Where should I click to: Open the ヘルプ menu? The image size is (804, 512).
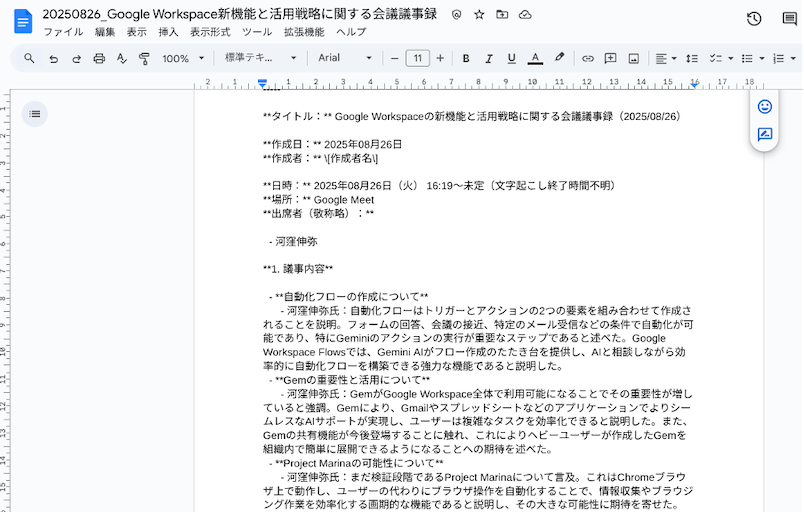click(x=351, y=32)
